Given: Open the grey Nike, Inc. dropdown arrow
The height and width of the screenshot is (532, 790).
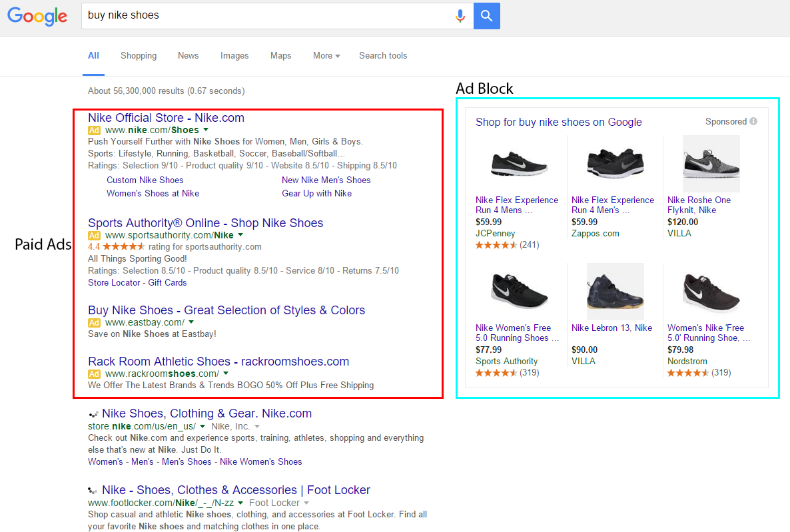Looking at the screenshot, I should [257, 427].
